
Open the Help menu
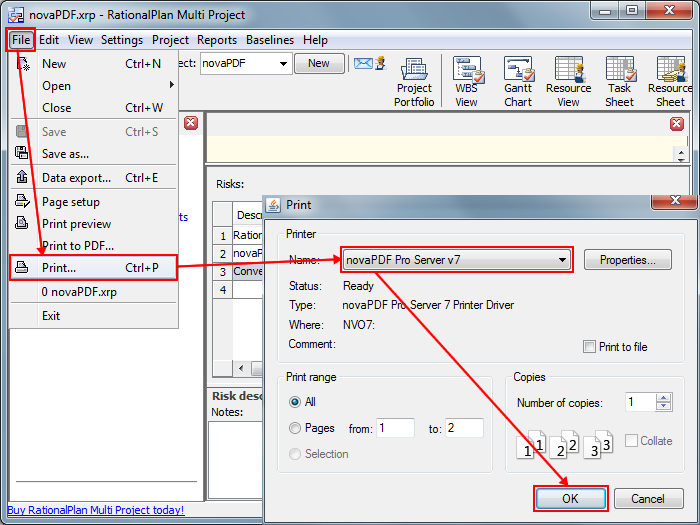click(x=315, y=40)
